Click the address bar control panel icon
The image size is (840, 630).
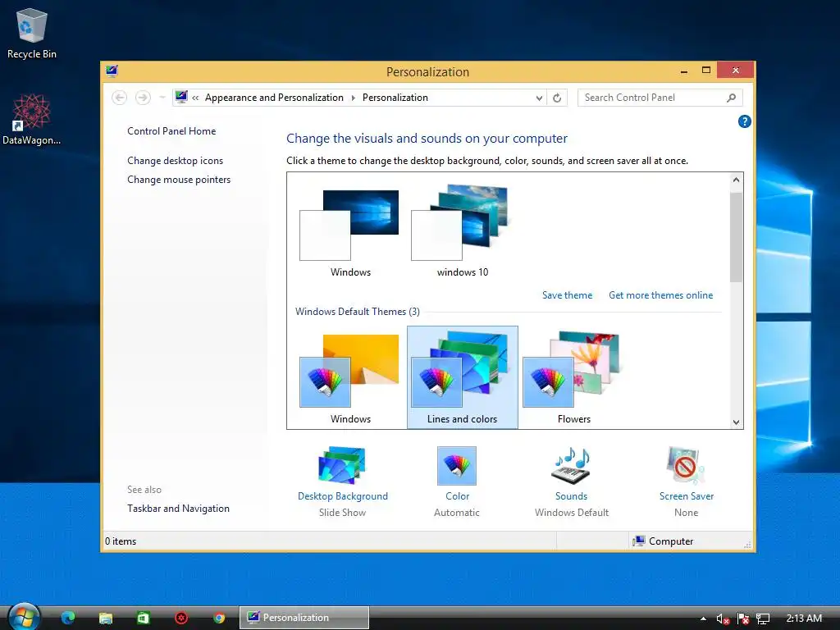[181, 97]
